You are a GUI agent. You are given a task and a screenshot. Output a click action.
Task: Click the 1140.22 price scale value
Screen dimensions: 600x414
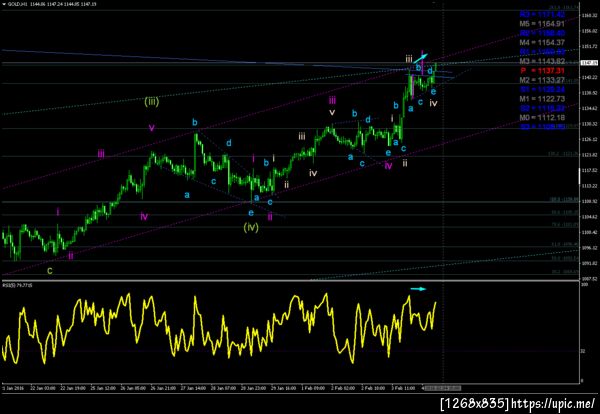click(590, 77)
